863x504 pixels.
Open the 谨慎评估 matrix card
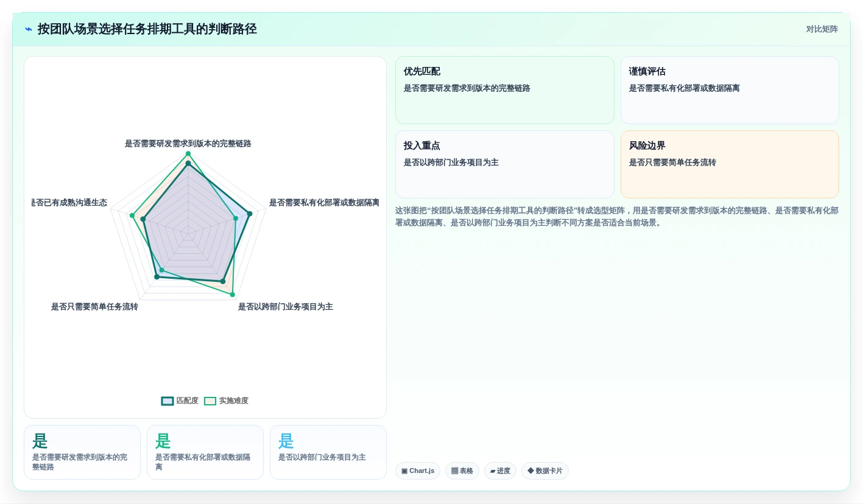[730, 90]
